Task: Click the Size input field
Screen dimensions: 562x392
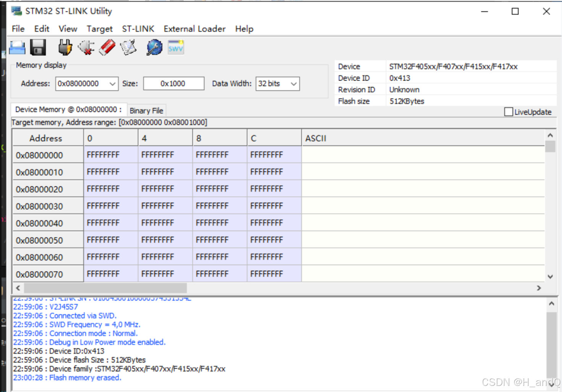Action: tap(173, 84)
